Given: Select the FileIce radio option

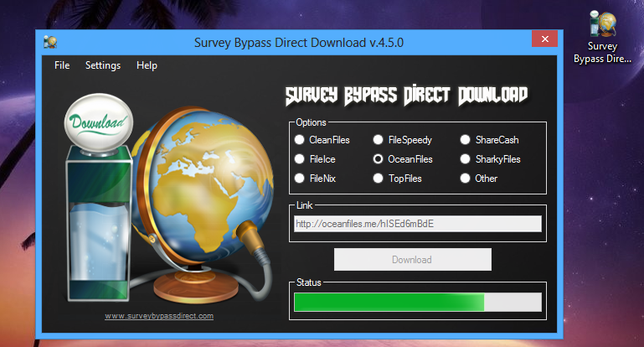Looking at the screenshot, I should [300, 158].
